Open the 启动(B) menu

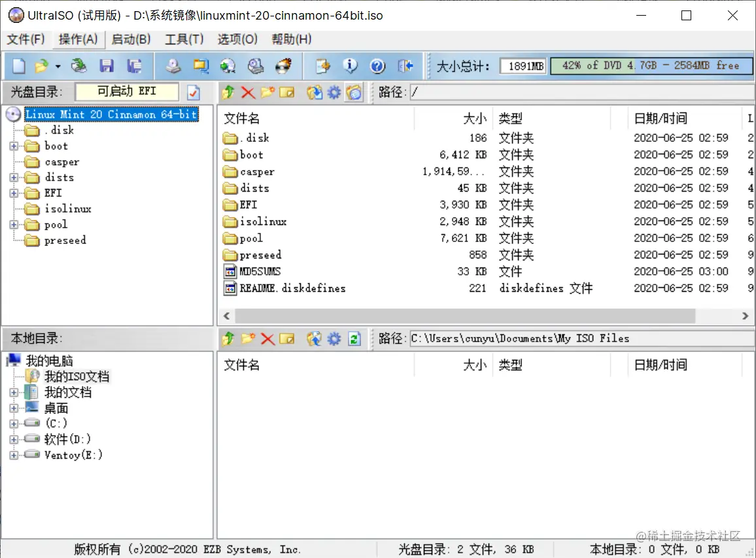pyautogui.click(x=131, y=39)
